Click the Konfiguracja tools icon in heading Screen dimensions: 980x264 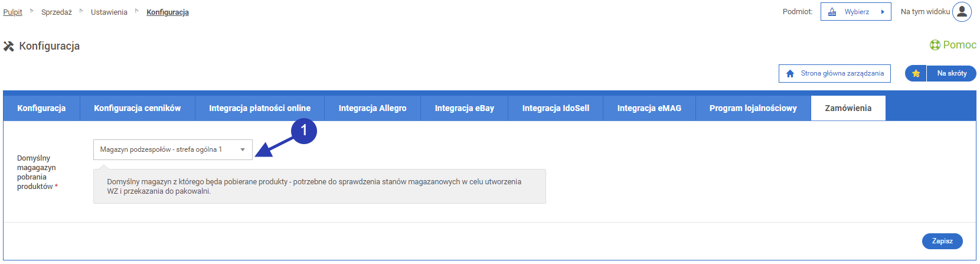pyautogui.click(x=9, y=46)
